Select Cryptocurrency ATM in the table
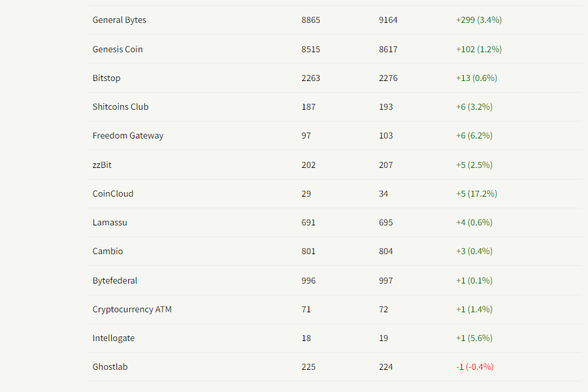This screenshot has width=588, height=392. [132, 309]
